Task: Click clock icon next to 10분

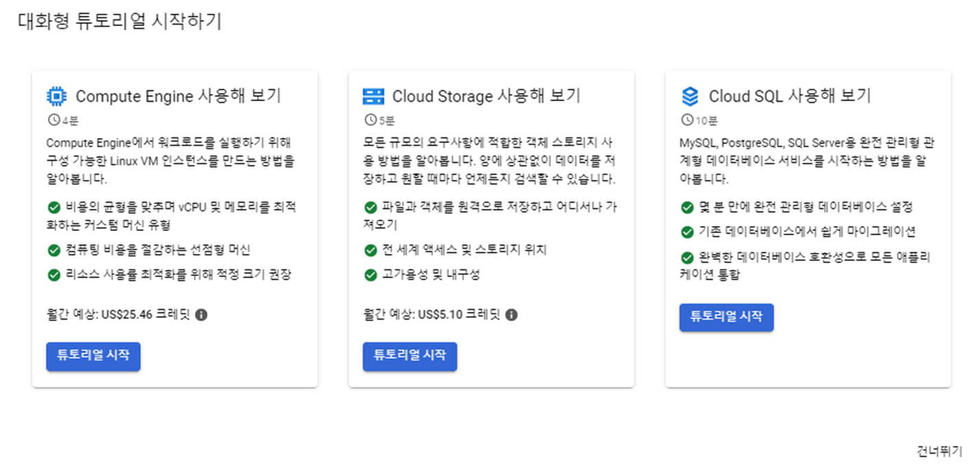Action: click(686, 120)
